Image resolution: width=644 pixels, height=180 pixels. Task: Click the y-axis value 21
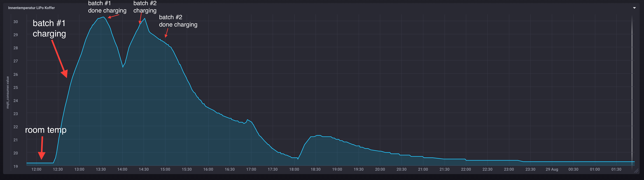[16, 140]
